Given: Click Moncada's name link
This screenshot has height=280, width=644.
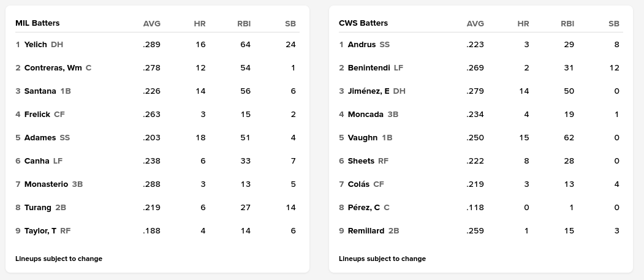Looking at the screenshot, I should 365,115.
